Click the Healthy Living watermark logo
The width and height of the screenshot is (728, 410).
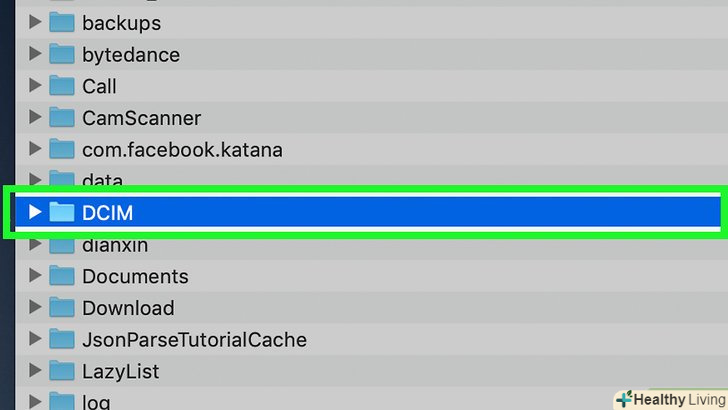(x=669, y=398)
